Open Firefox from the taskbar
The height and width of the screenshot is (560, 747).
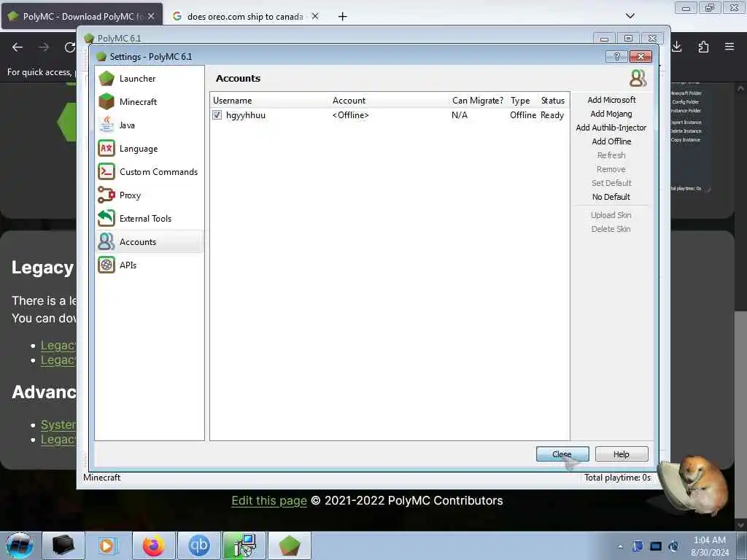[x=153, y=545]
